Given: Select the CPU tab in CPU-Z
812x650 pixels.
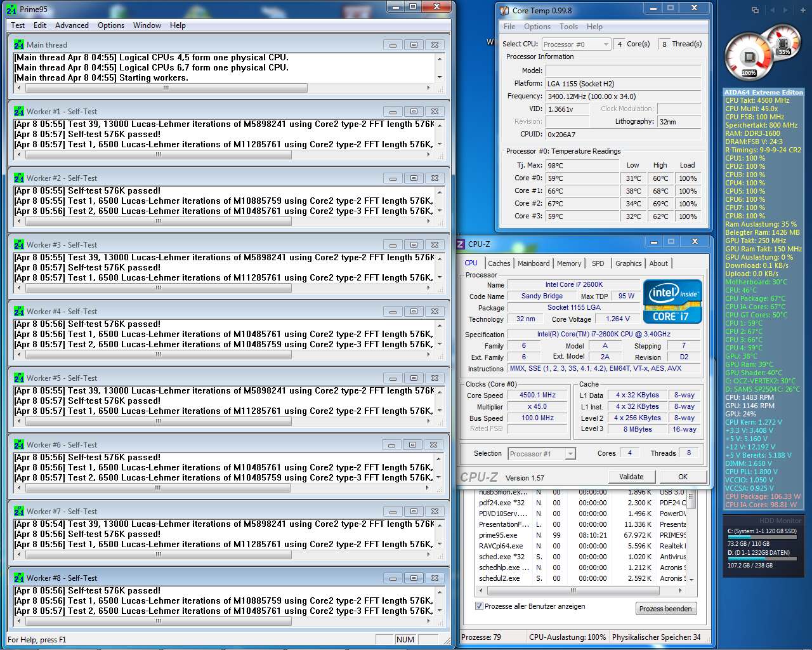Looking at the screenshot, I should tap(471, 263).
